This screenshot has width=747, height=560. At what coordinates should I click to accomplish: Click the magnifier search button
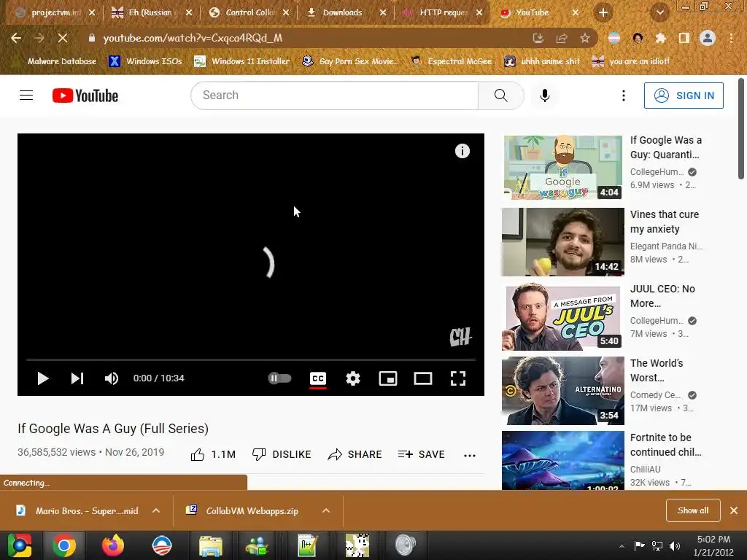tap(500, 96)
